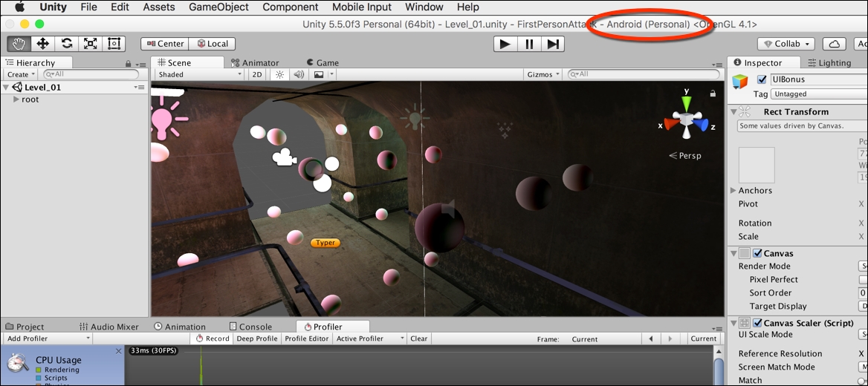
Task: Open the Collab dropdown
Action: [788, 44]
